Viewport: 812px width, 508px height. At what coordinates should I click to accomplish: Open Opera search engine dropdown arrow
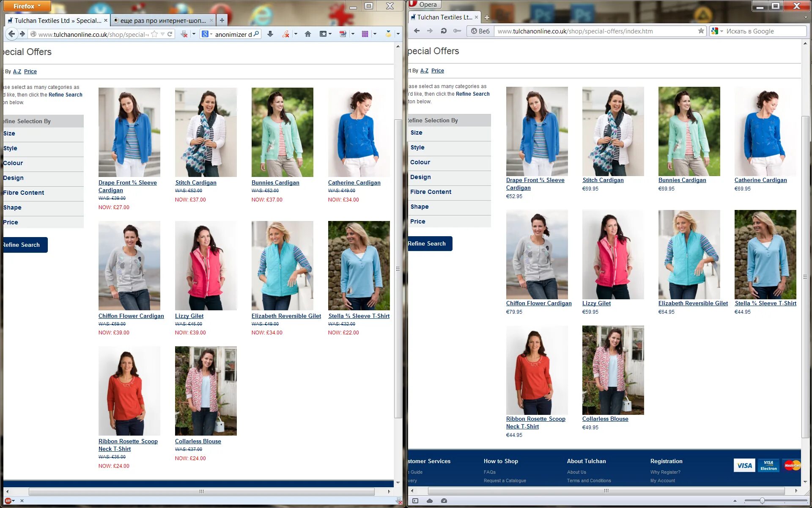[x=721, y=31]
